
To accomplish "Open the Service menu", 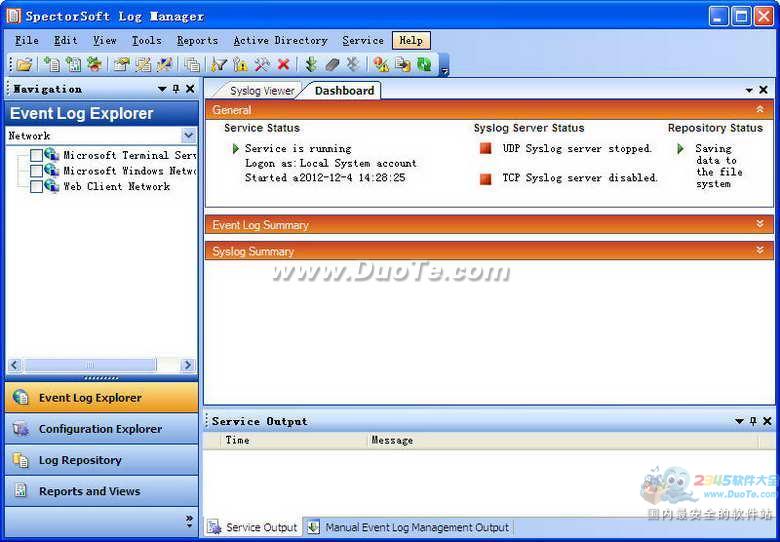I will (363, 40).
